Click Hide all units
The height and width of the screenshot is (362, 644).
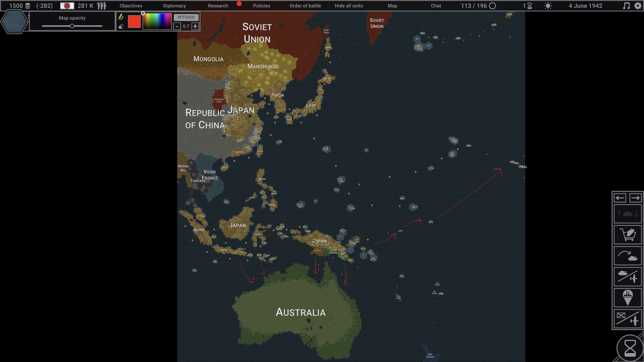point(348,6)
